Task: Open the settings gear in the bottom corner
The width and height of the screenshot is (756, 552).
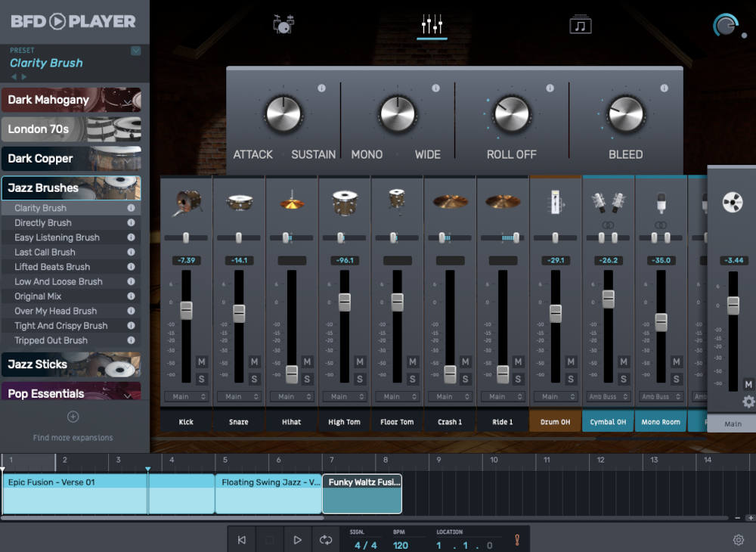Action: [739, 539]
